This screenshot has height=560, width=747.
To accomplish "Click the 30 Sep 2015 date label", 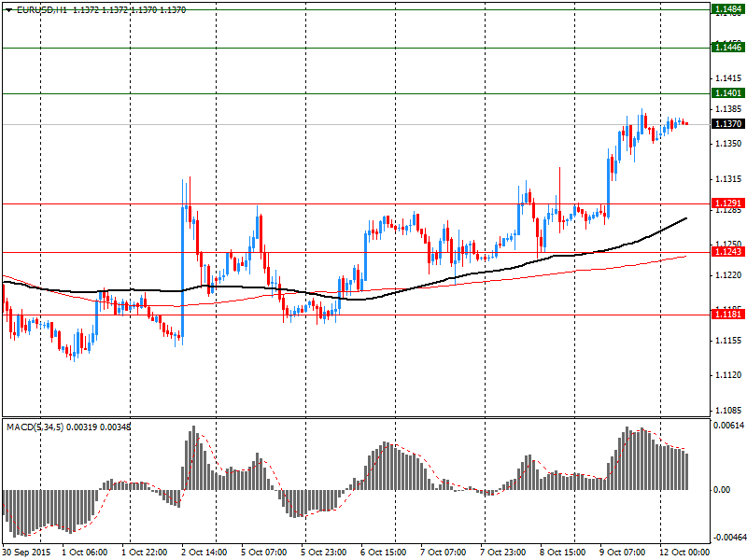I will (26, 553).
